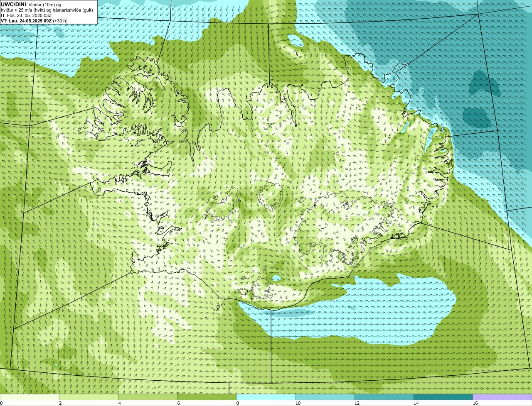Click the legend value label 8
Screen dimensions: 532x406
(238, 403)
